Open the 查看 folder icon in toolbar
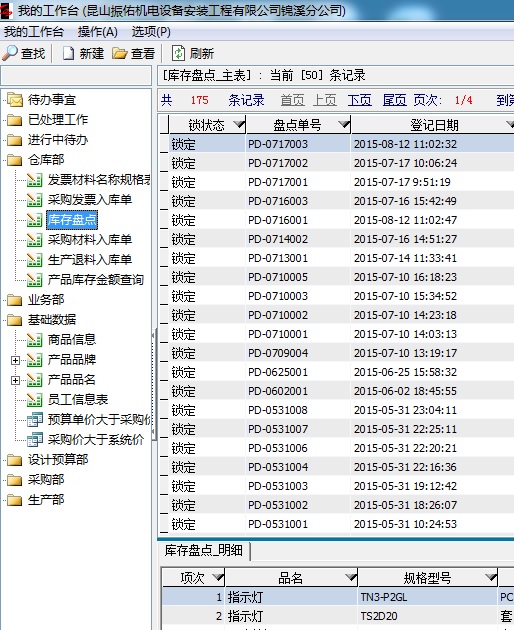Screen dimensions: 514x630 pyautogui.click(x=119, y=53)
